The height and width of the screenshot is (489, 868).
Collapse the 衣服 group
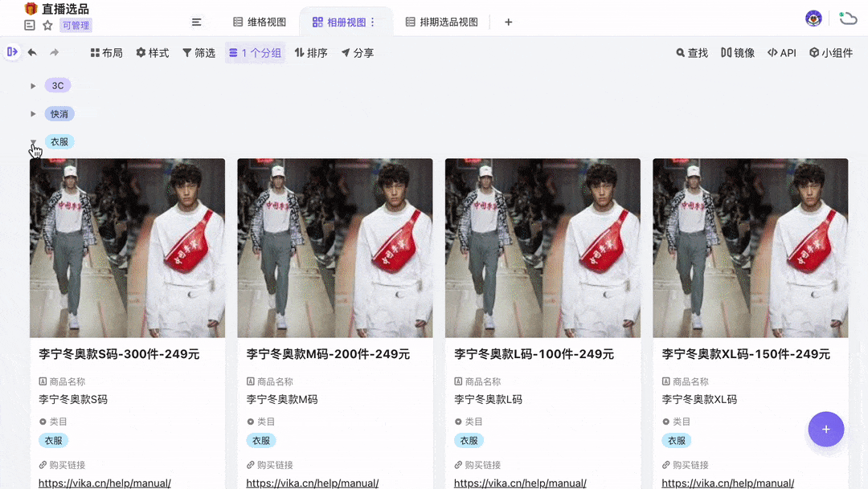32,141
